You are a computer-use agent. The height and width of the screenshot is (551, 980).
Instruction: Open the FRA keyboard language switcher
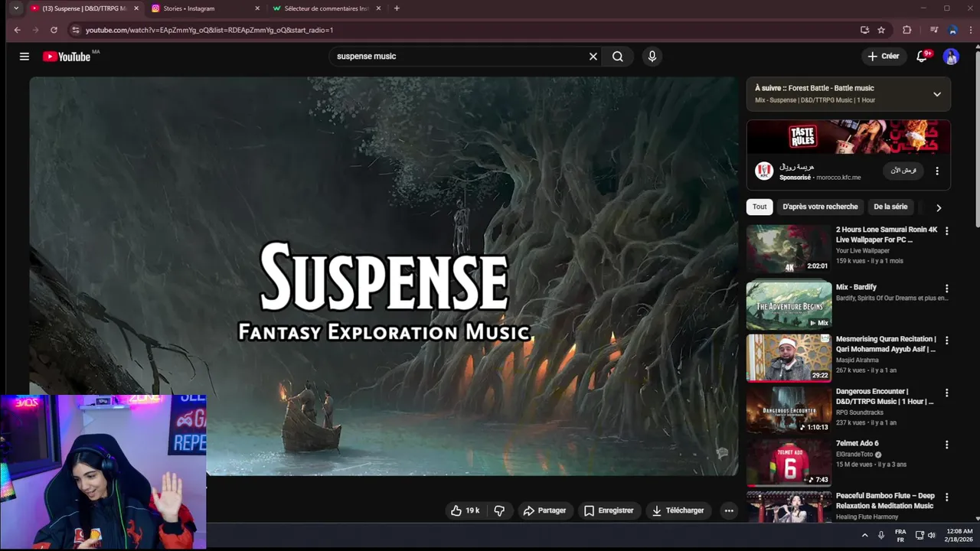(x=900, y=536)
